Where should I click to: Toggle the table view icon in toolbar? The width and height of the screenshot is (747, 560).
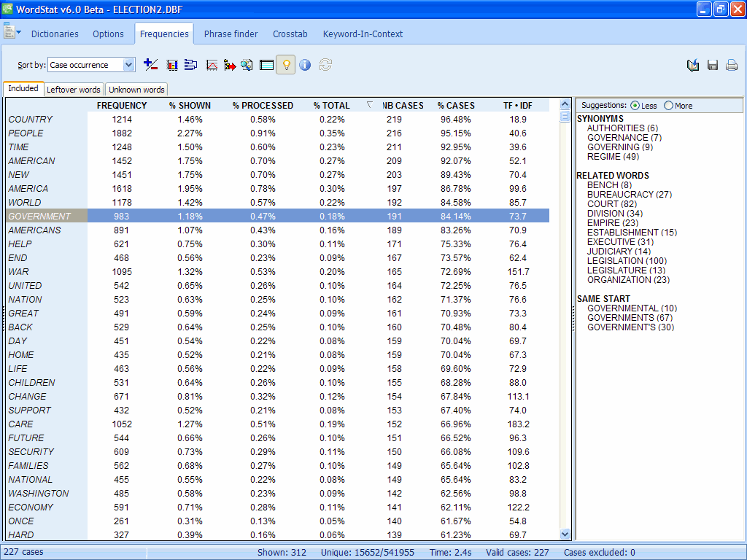click(266, 65)
